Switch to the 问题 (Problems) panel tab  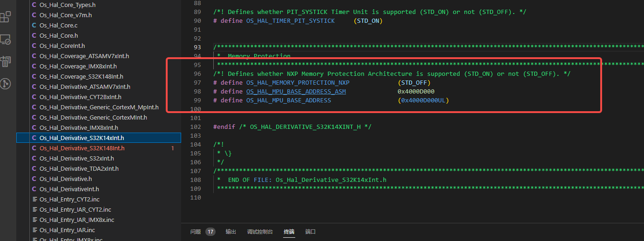point(196,232)
